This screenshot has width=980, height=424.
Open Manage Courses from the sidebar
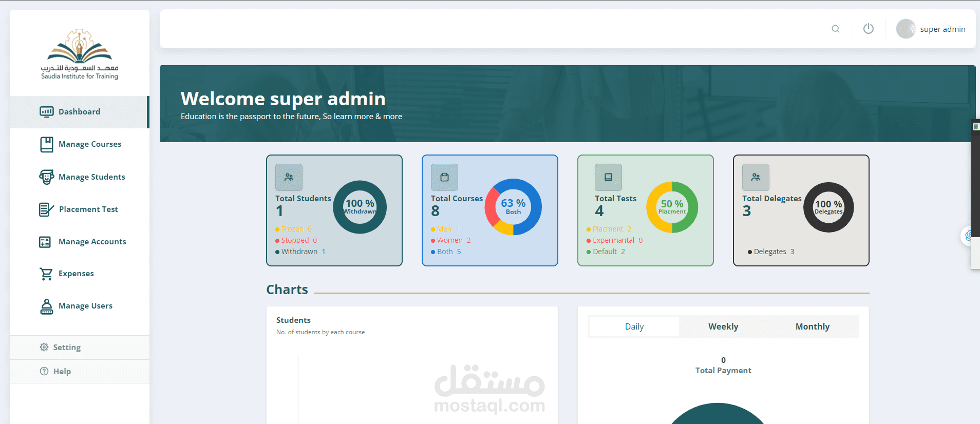tap(79, 144)
